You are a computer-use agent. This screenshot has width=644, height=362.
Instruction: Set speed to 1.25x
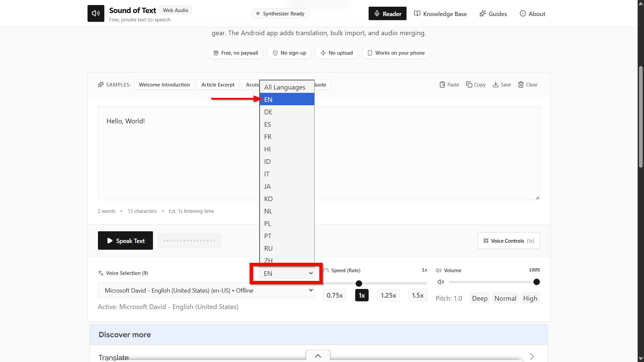tap(388, 295)
